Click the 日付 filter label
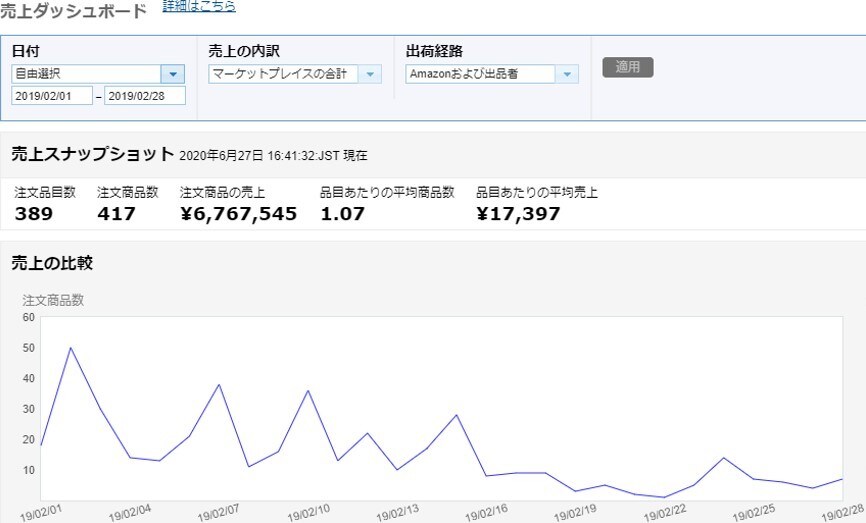The image size is (866, 523). tap(25, 51)
